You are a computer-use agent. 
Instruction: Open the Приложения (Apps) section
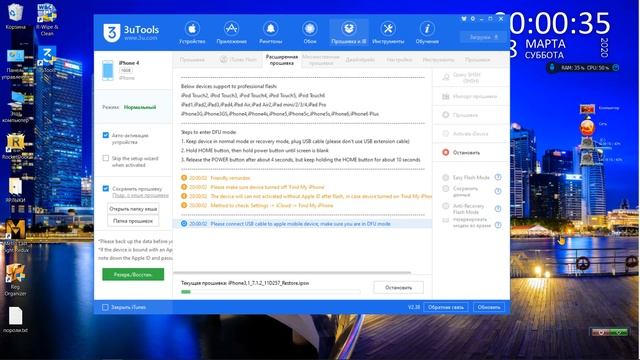231,33
